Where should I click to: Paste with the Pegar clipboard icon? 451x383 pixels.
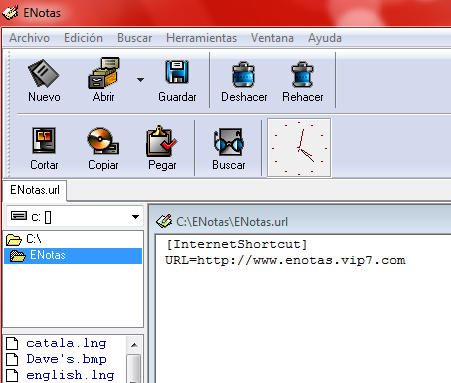click(162, 141)
